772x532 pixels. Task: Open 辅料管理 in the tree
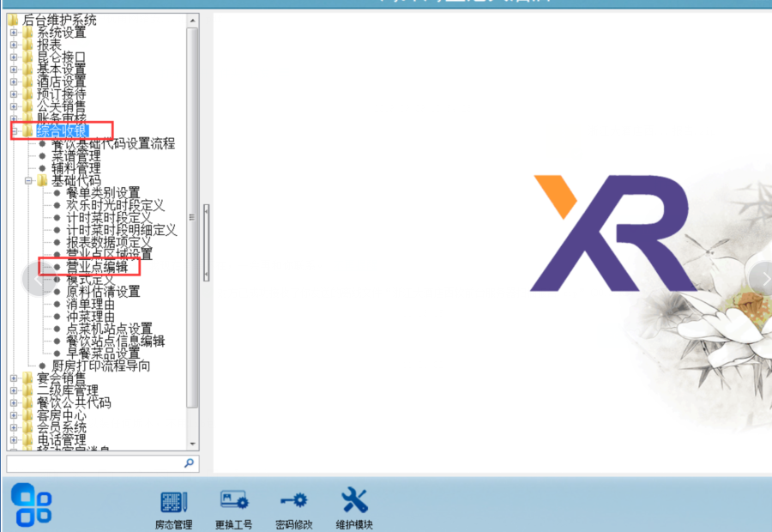point(76,168)
